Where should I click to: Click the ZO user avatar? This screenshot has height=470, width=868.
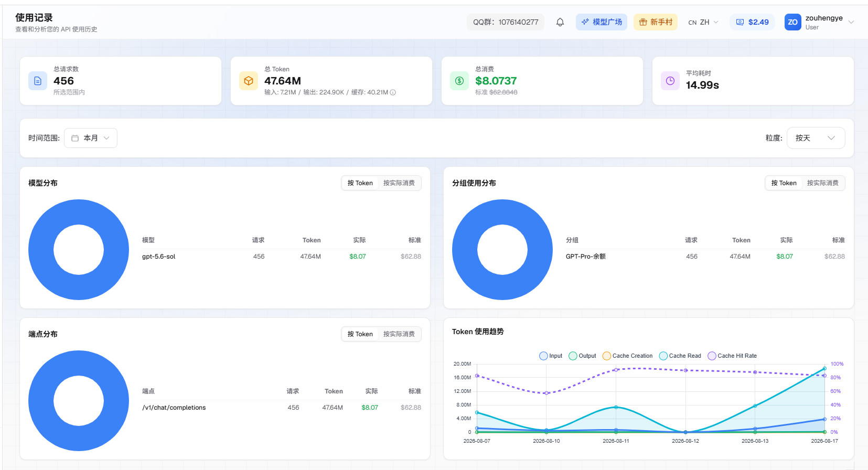click(792, 22)
